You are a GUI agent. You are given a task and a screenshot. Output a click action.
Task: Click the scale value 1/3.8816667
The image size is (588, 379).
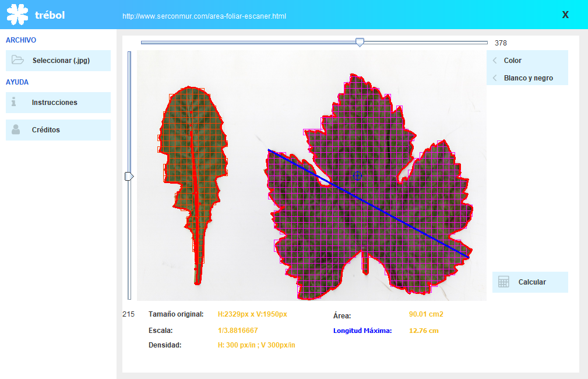coord(238,331)
